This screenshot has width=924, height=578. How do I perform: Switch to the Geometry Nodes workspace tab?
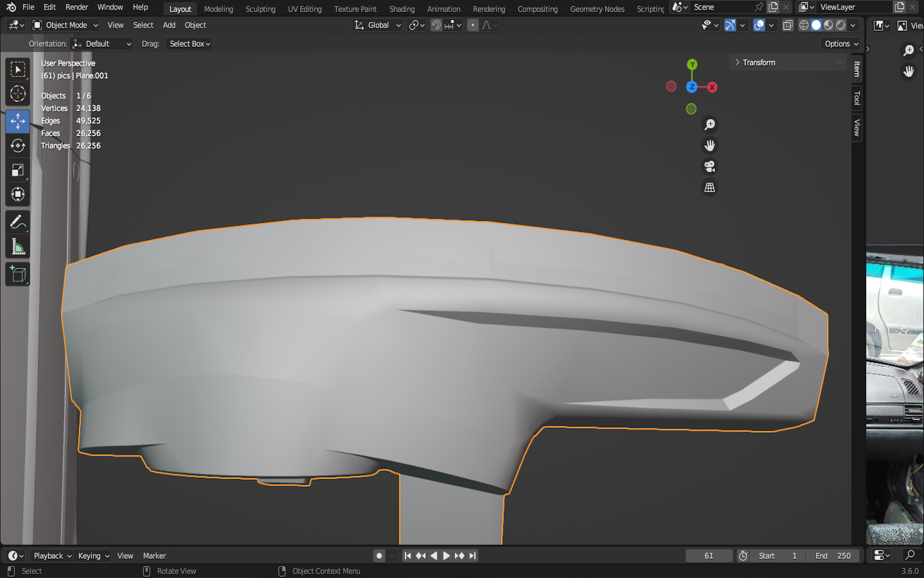[597, 9]
